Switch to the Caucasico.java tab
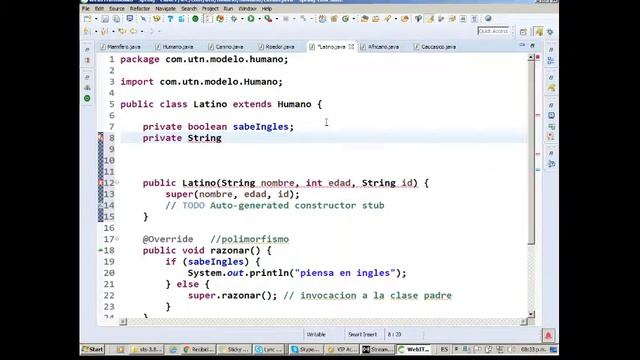640x360 pixels. (435, 47)
